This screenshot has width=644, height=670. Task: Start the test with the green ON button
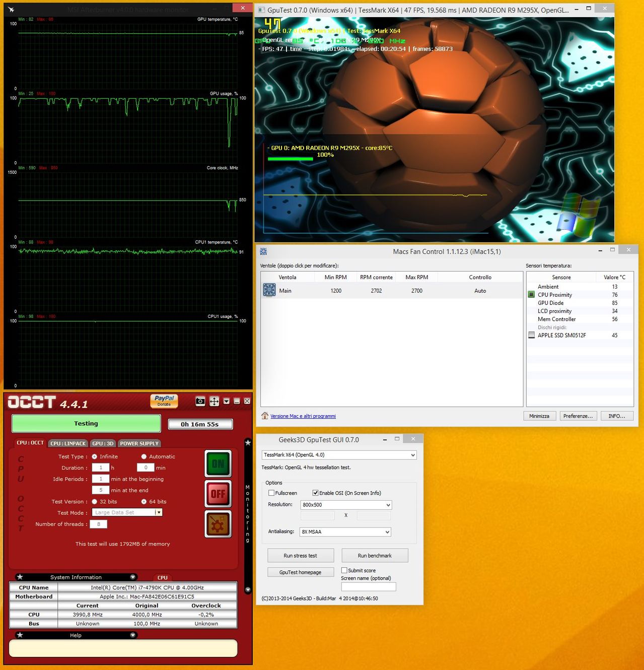click(218, 463)
